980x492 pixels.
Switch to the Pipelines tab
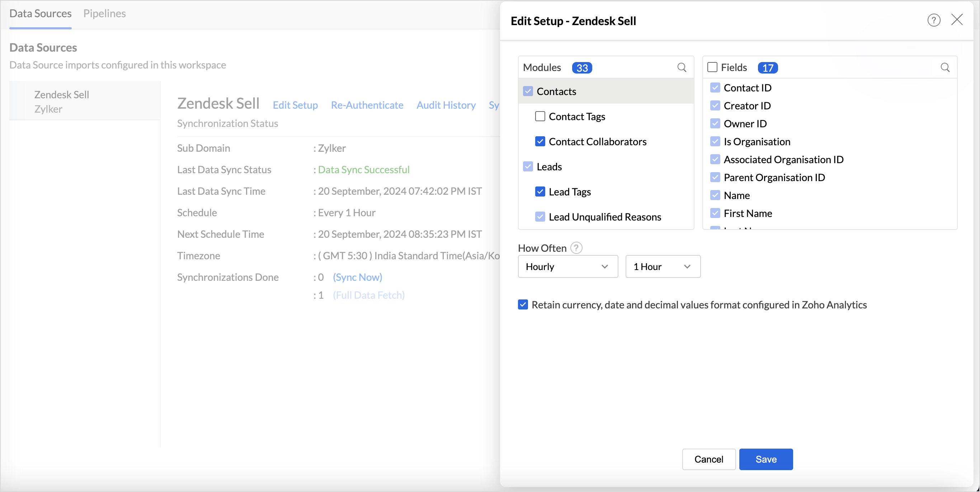(x=104, y=14)
